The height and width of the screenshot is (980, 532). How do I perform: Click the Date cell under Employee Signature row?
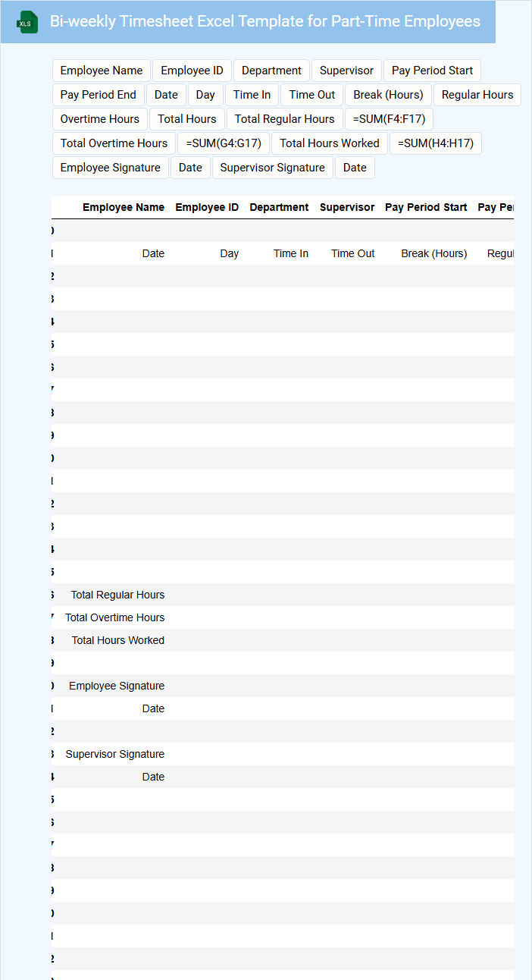click(x=153, y=708)
